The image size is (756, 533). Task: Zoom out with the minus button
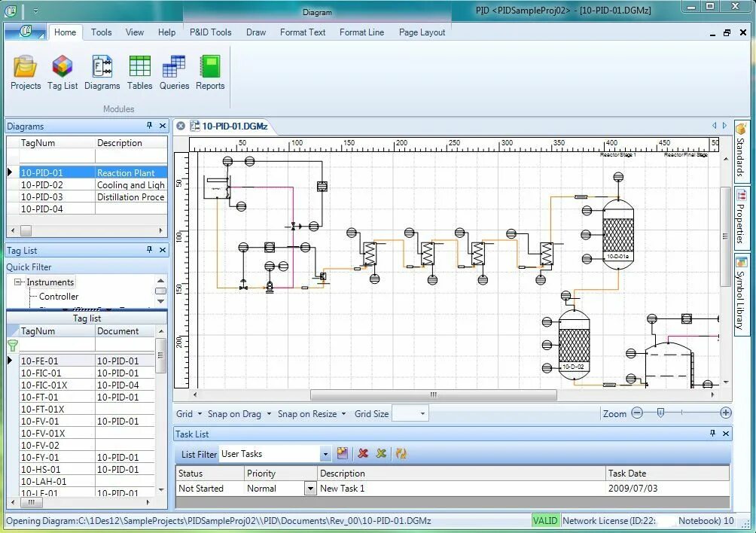pos(637,413)
